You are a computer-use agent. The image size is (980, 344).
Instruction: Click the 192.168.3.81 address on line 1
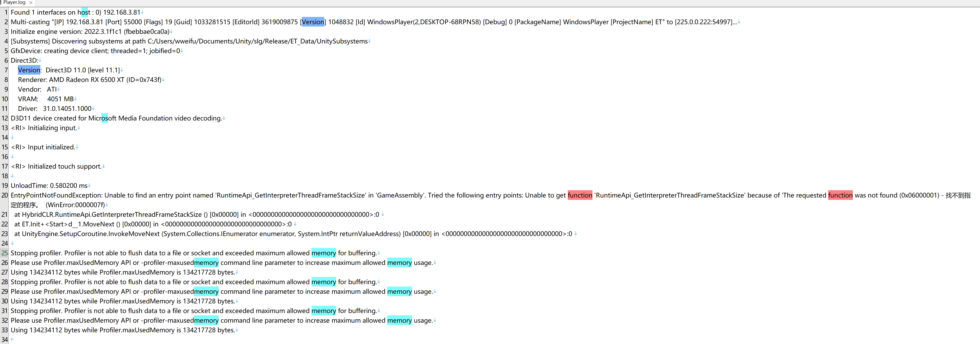(121, 12)
